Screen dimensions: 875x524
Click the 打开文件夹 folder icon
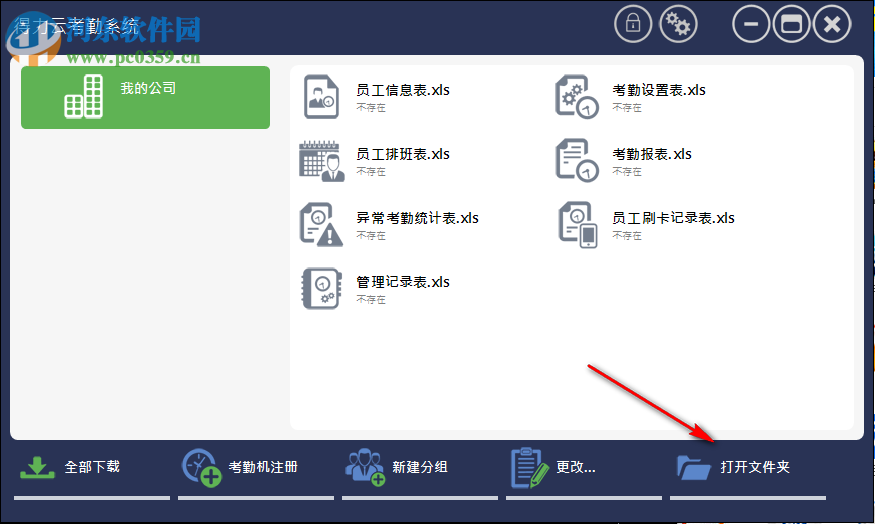(x=694, y=468)
